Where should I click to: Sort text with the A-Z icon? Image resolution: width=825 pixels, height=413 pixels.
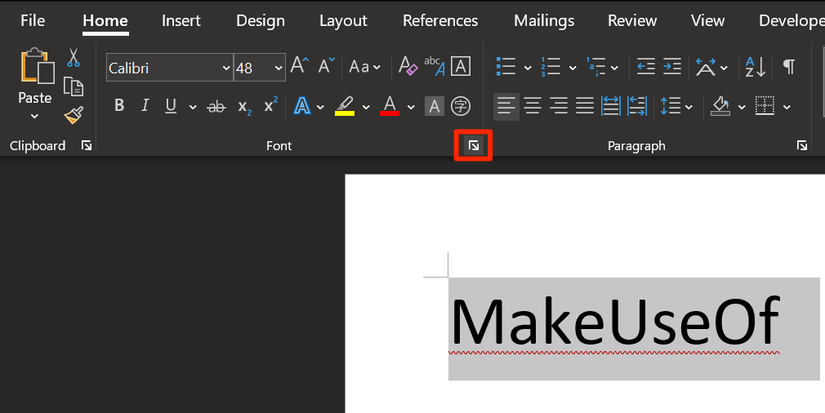pyautogui.click(x=756, y=67)
